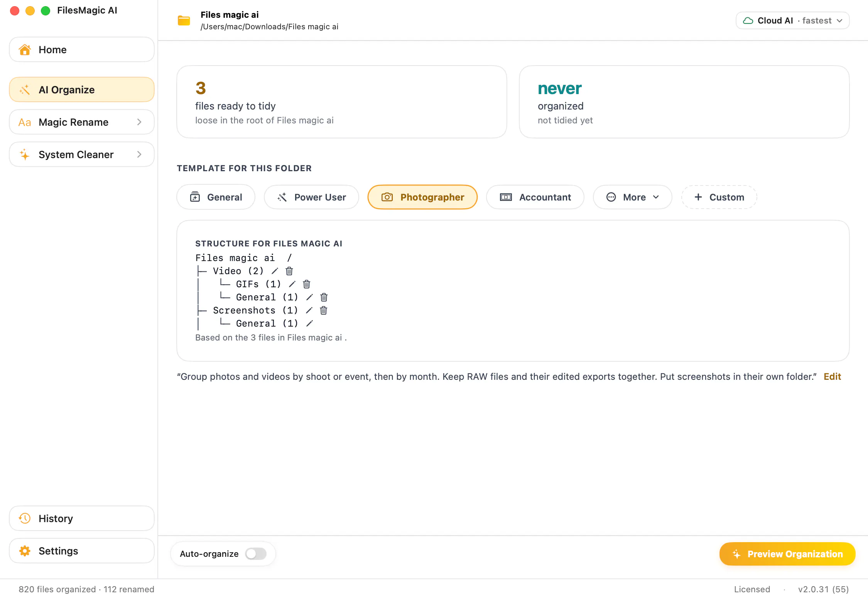This screenshot has height=600, width=868.
Task: Choose the Power User template
Action: 312,197
